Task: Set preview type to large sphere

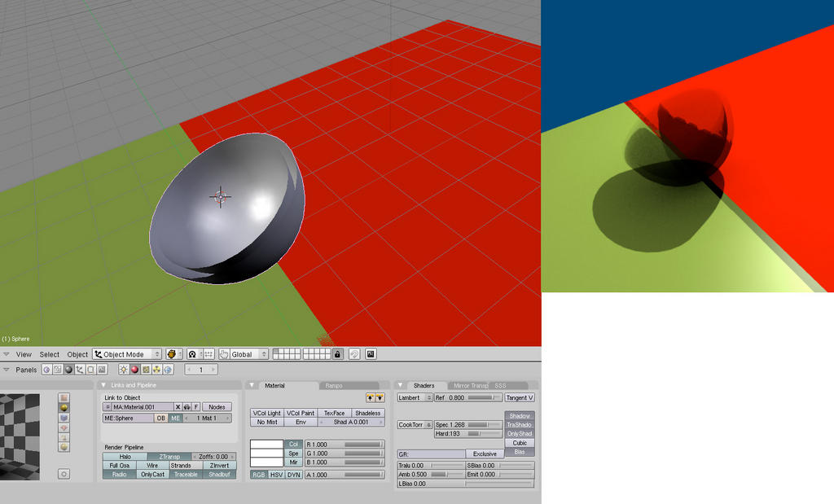Action: tap(64, 447)
